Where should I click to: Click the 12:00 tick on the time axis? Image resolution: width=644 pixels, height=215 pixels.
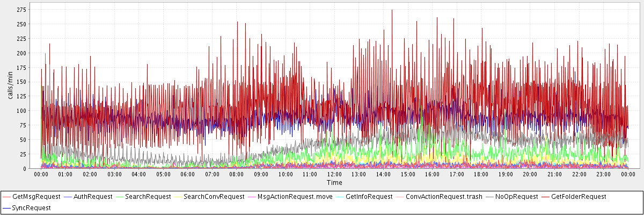tap(334, 175)
